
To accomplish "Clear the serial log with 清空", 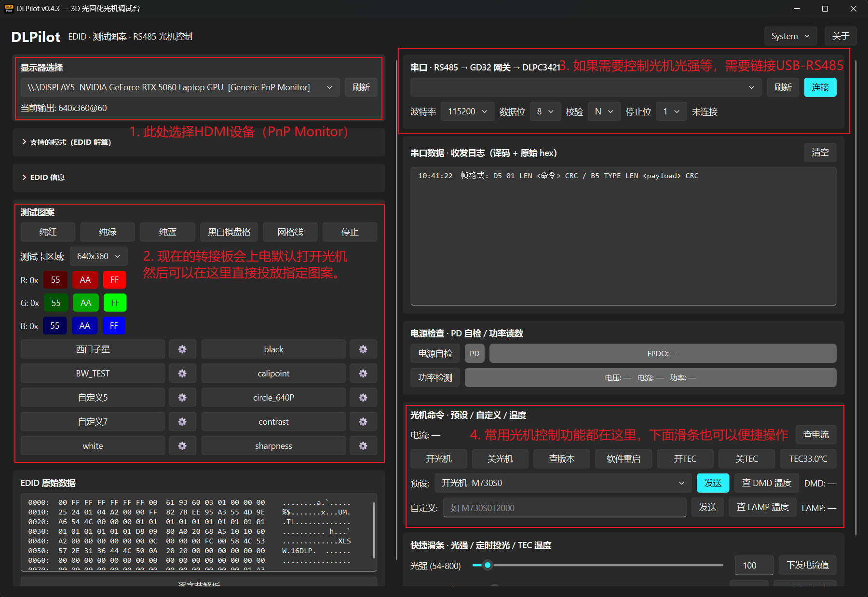I will [820, 153].
